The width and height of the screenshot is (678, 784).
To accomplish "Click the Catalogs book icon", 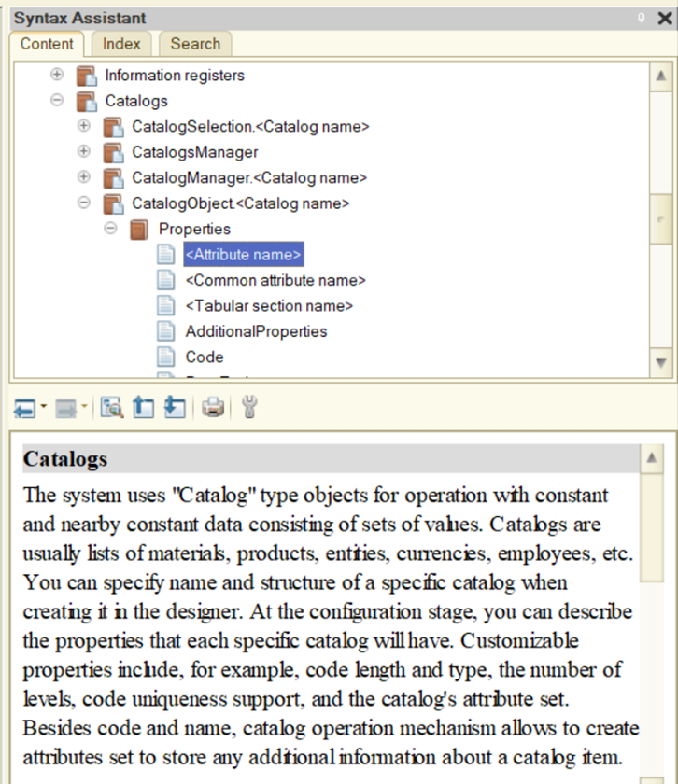I will (86, 101).
